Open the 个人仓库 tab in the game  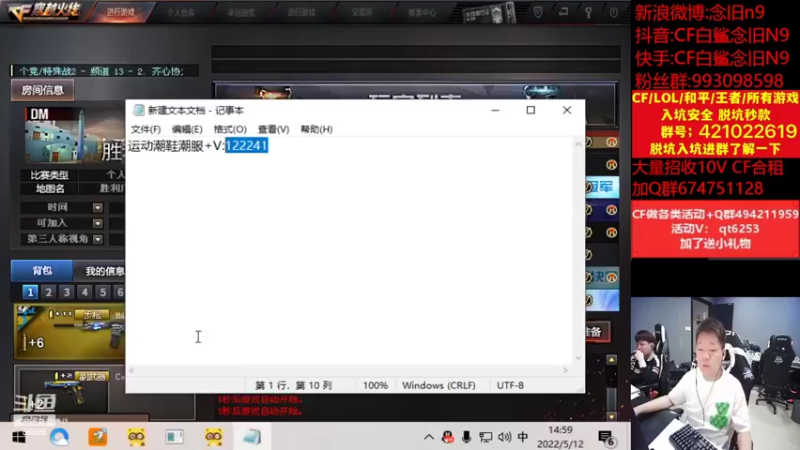181,12
